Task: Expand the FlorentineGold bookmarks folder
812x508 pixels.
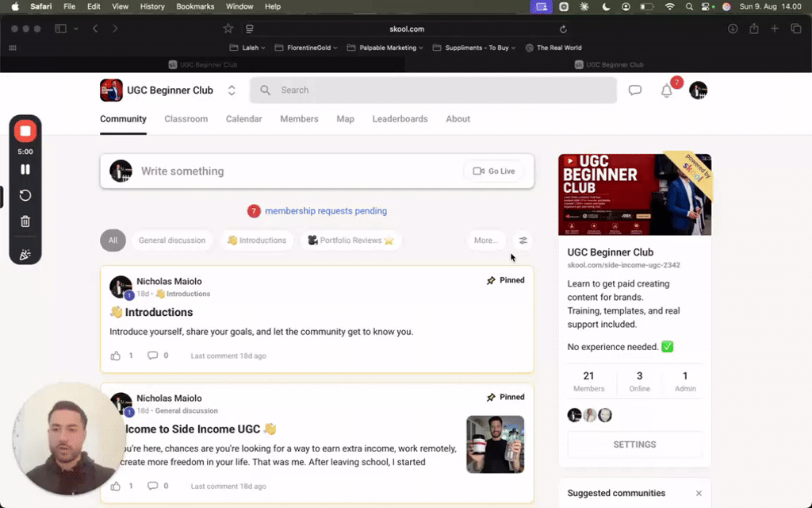Action: pos(306,48)
